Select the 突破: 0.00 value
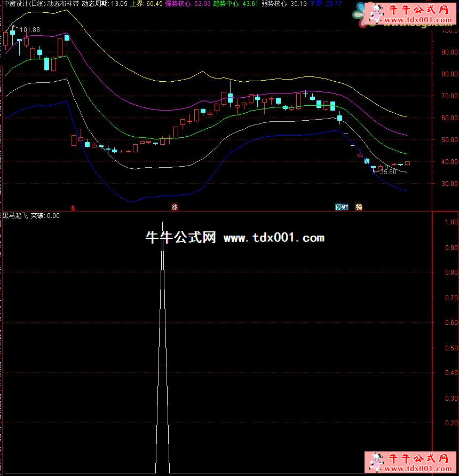The height and width of the screenshot is (476, 459). click(45, 216)
